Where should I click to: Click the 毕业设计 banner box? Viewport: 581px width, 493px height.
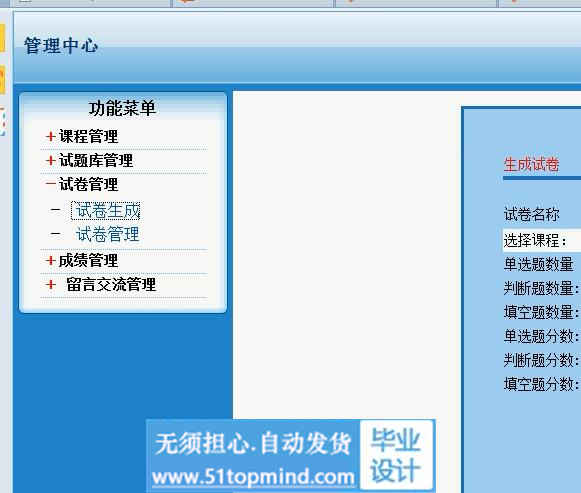click(x=396, y=455)
